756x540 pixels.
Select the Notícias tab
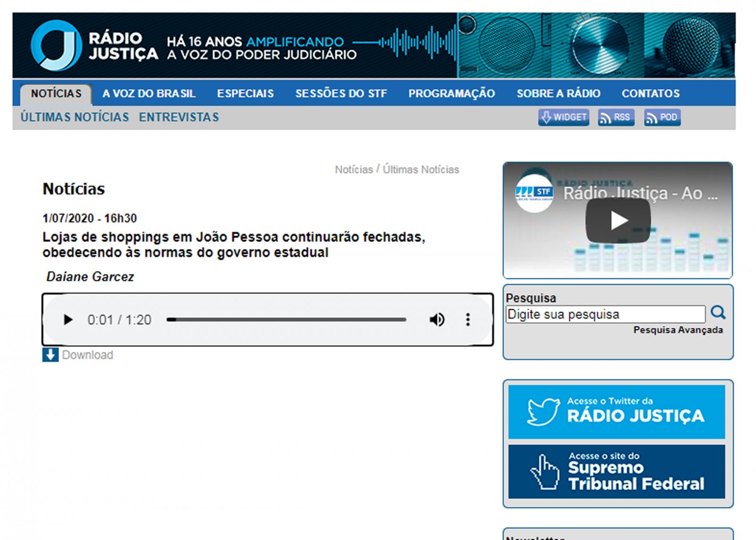point(56,94)
